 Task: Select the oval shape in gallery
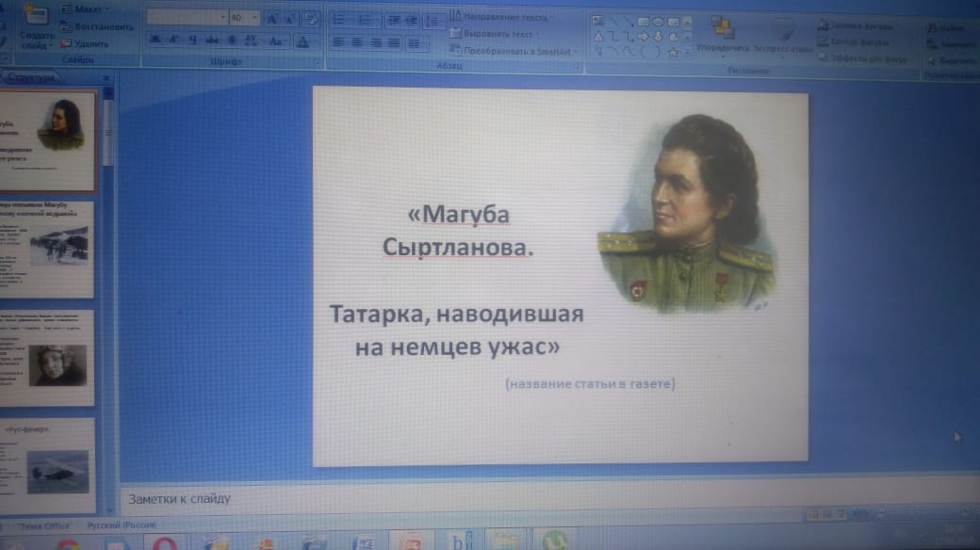[x=658, y=22]
